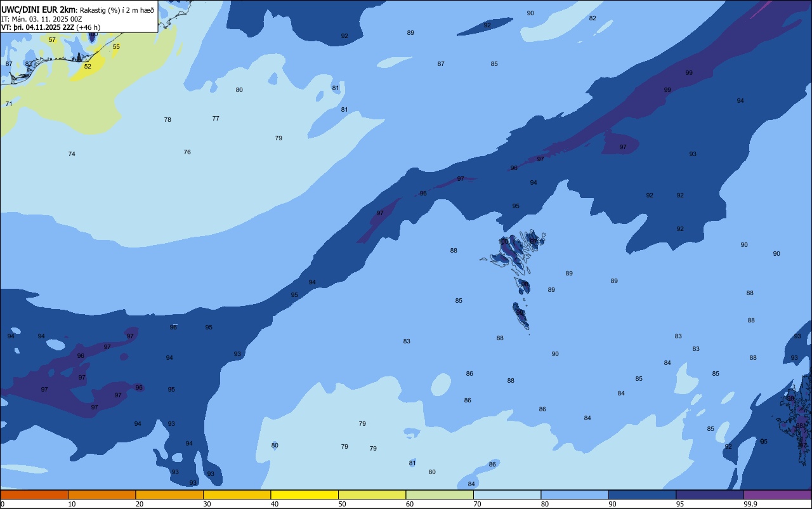
Task: Click the humidity value '76' on the map
Action: (187, 152)
